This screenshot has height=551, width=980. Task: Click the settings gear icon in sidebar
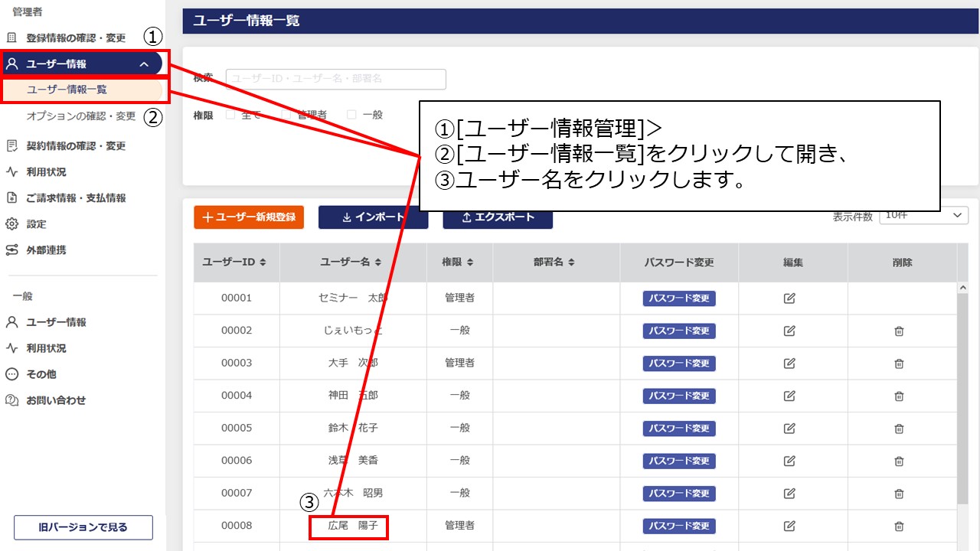pos(11,224)
